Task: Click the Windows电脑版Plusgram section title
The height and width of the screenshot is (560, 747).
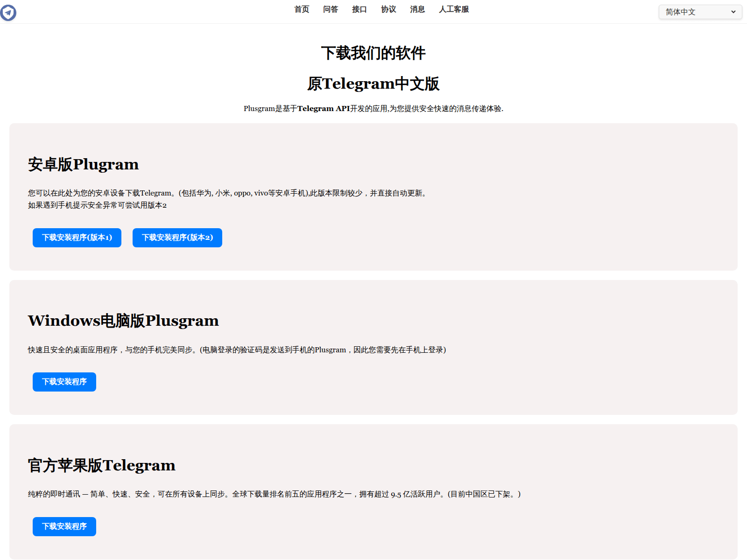Action: coord(123,321)
